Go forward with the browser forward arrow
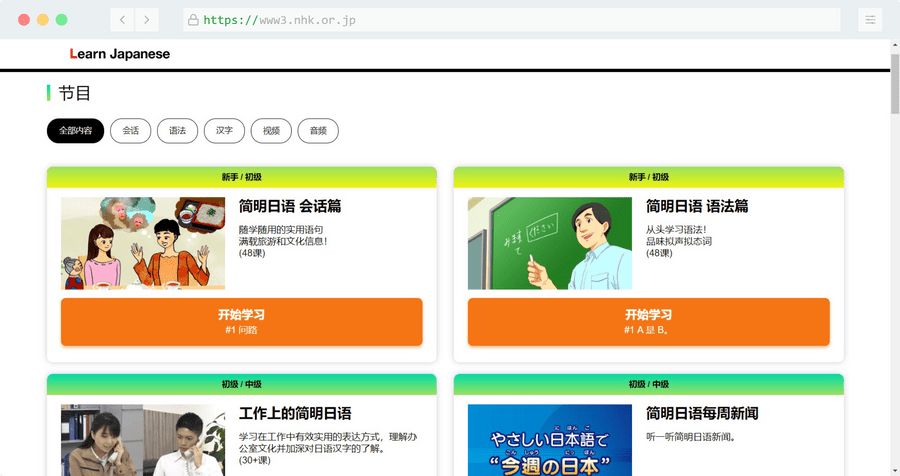900x476 pixels. 147,20
